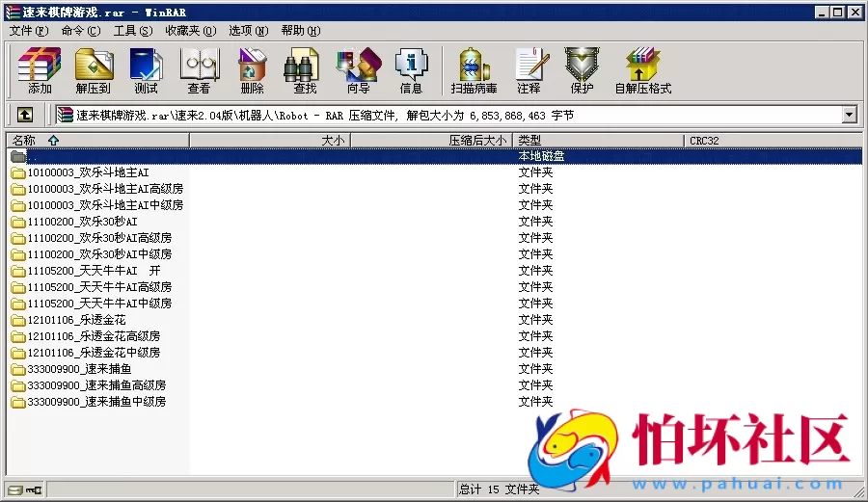
Task: Click the archive icon in address bar
Action: pos(65,115)
